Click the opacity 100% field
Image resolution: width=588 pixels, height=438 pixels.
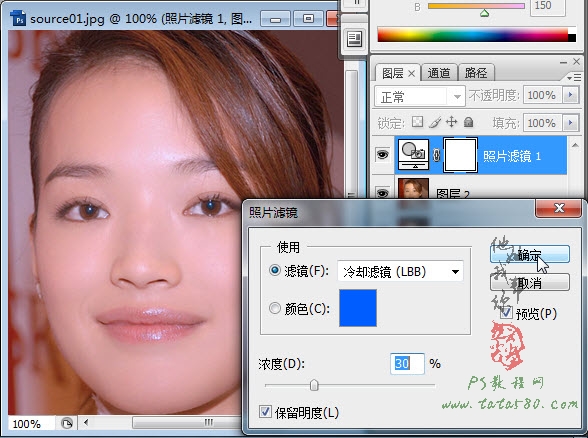click(x=543, y=95)
